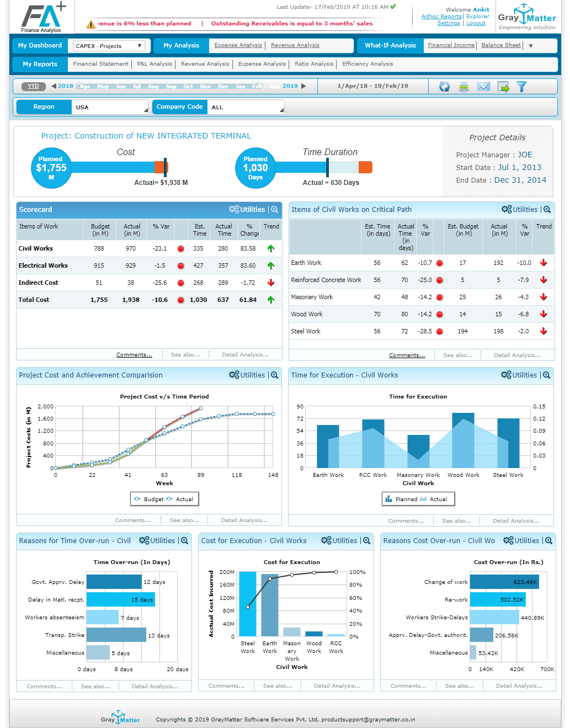
Task: Click the right arrow after 2019 timeline
Action: 303,86
